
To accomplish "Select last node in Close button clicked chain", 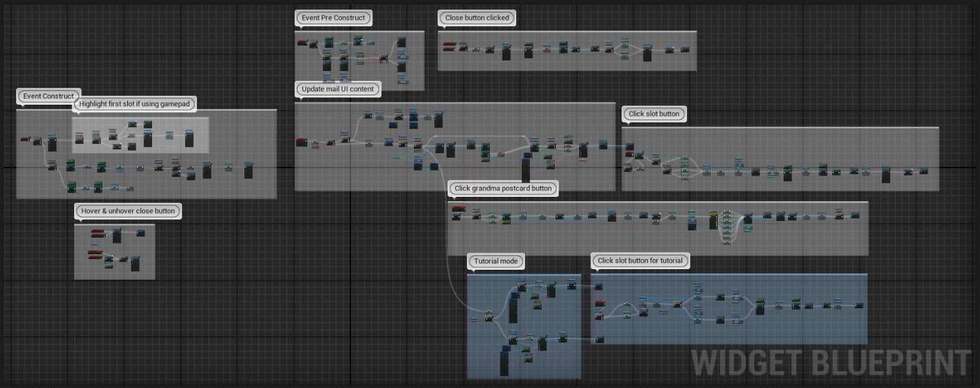I will 685,49.
